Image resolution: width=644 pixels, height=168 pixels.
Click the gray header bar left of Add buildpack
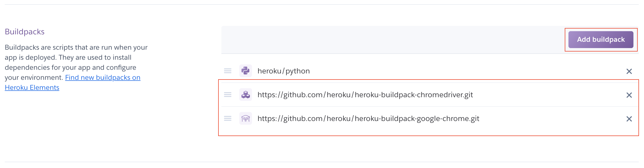point(394,40)
